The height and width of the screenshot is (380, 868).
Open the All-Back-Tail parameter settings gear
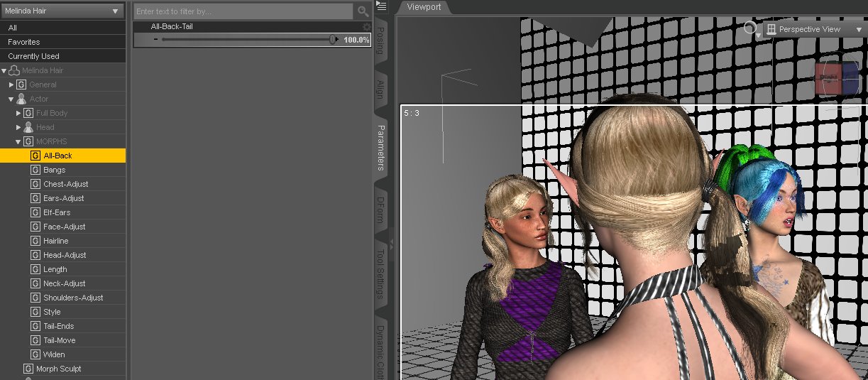(366, 27)
